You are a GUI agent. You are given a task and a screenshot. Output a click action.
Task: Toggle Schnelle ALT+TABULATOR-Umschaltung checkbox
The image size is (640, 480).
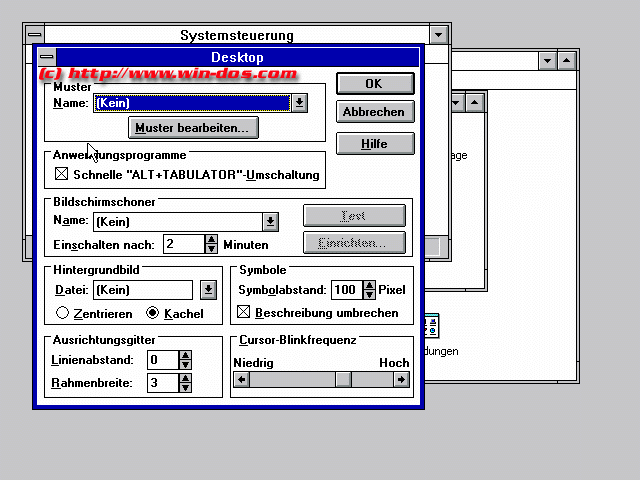61,175
